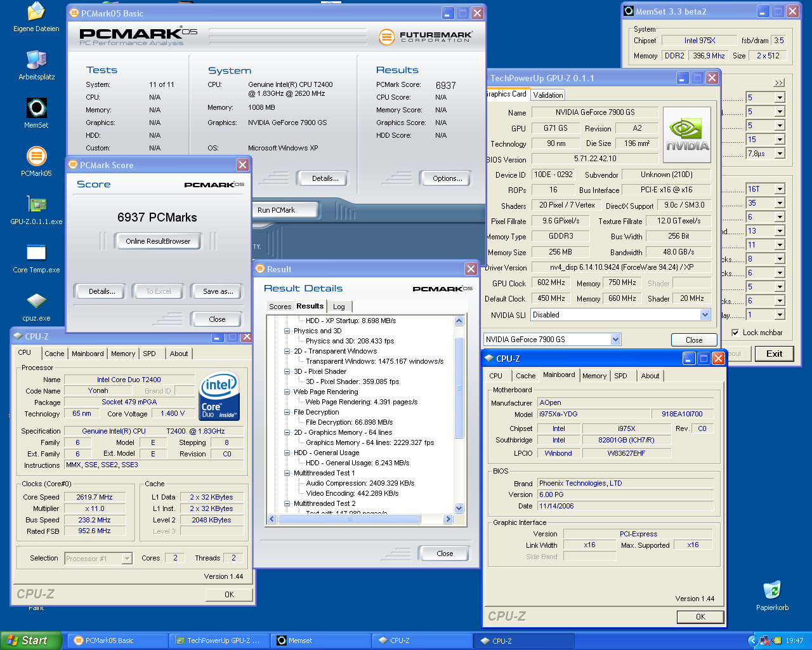Click Exit button in MemSet
This screenshot has height=650, width=812.
[775, 354]
